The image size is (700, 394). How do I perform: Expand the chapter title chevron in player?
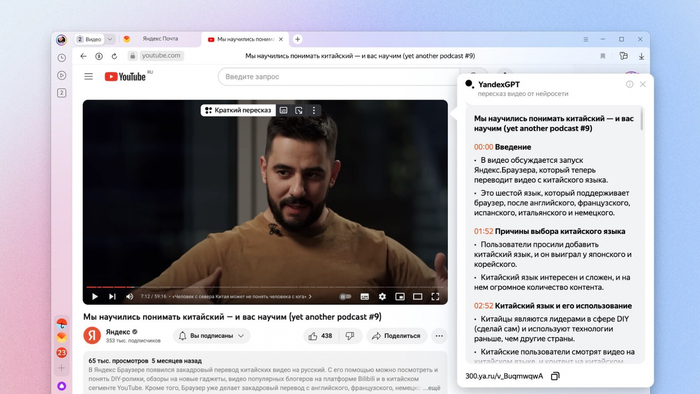pyautogui.click(x=310, y=296)
